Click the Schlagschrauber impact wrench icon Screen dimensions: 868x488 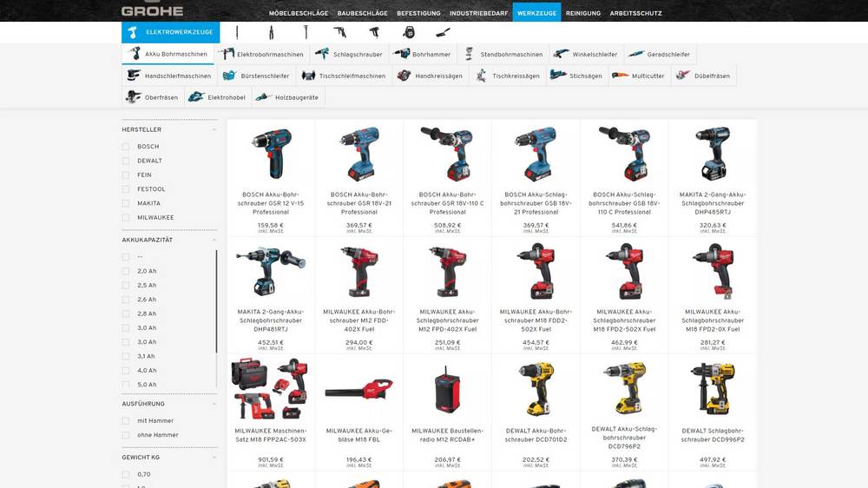click(322, 55)
